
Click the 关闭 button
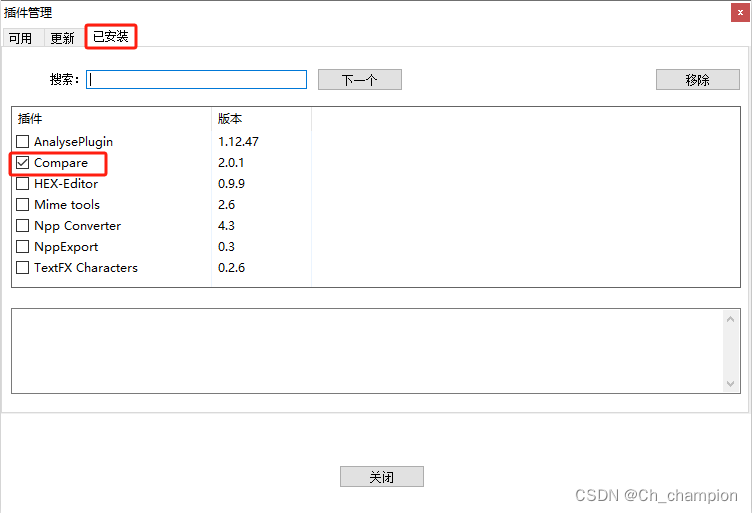tap(382, 477)
